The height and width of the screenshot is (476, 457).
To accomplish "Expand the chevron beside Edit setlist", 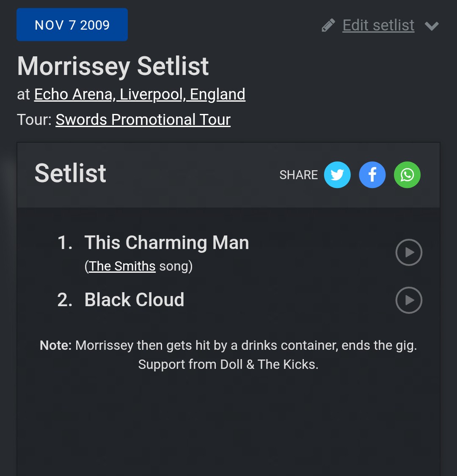I will click(432, 26).
